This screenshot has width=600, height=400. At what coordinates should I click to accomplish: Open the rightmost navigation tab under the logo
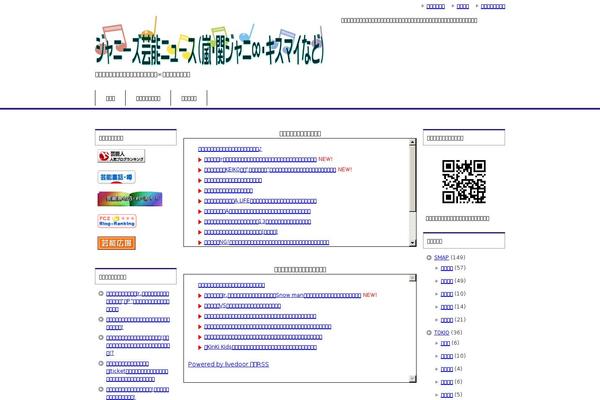(x=189, y=98)
